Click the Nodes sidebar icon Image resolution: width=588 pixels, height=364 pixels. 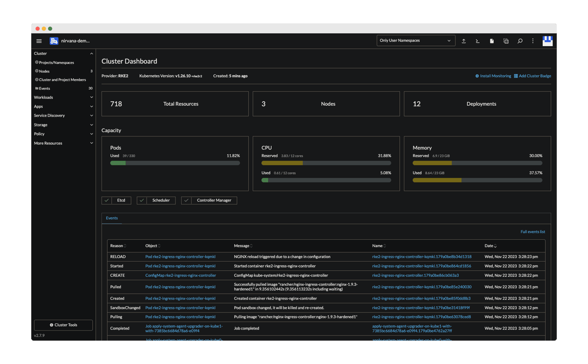pos(36,71)
